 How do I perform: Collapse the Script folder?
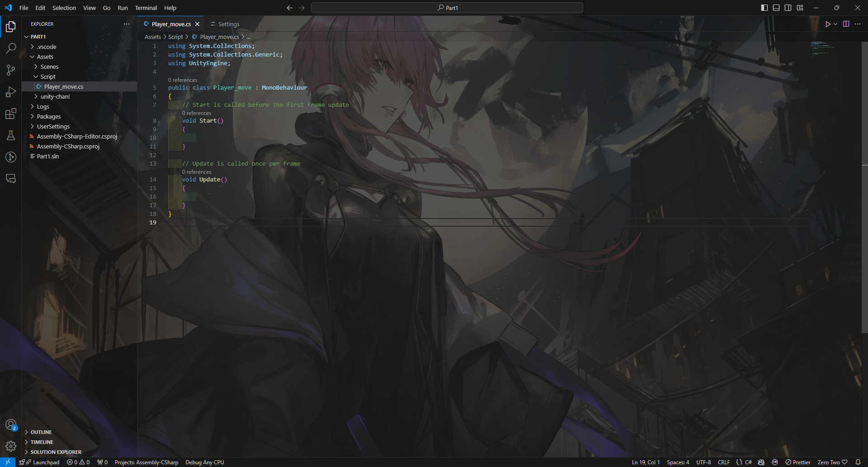pos(80,76)
